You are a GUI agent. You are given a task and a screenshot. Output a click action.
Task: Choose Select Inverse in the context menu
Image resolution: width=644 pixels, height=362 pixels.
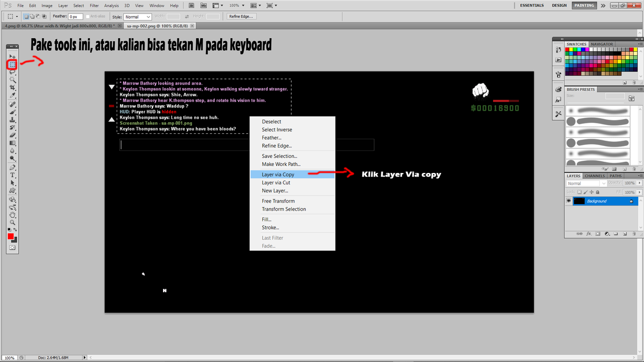click(292, 130)
